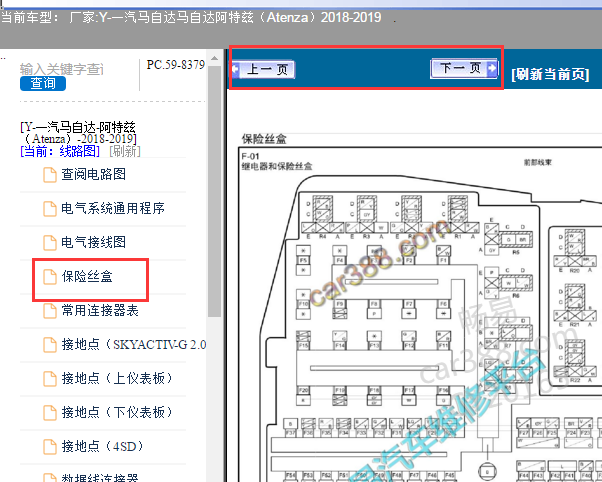The height and width of the screenshot is (482, 602).
Task: Click 当前车型 header text
Action: click(x=30, y=18)
